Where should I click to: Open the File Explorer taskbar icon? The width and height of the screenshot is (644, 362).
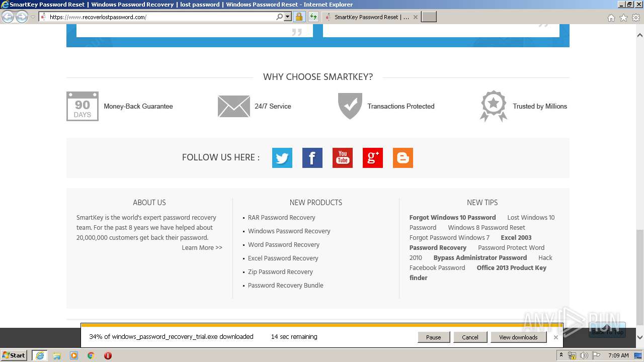[x=57, y=355]
